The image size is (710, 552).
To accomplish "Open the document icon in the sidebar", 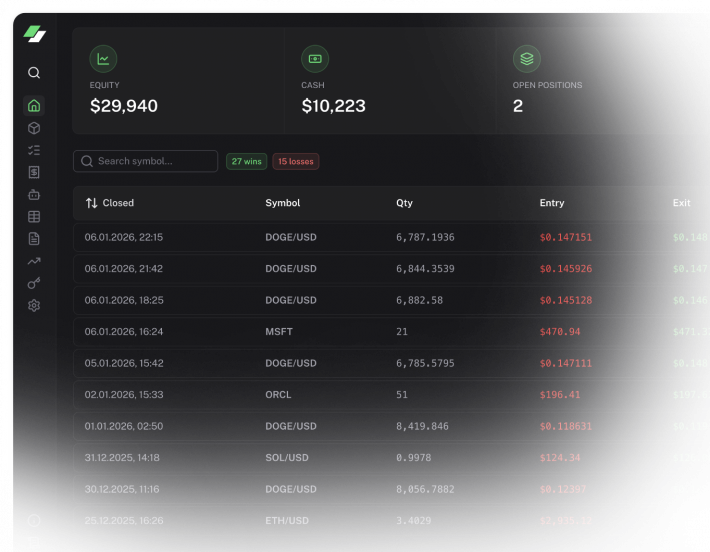I will 34,238.
